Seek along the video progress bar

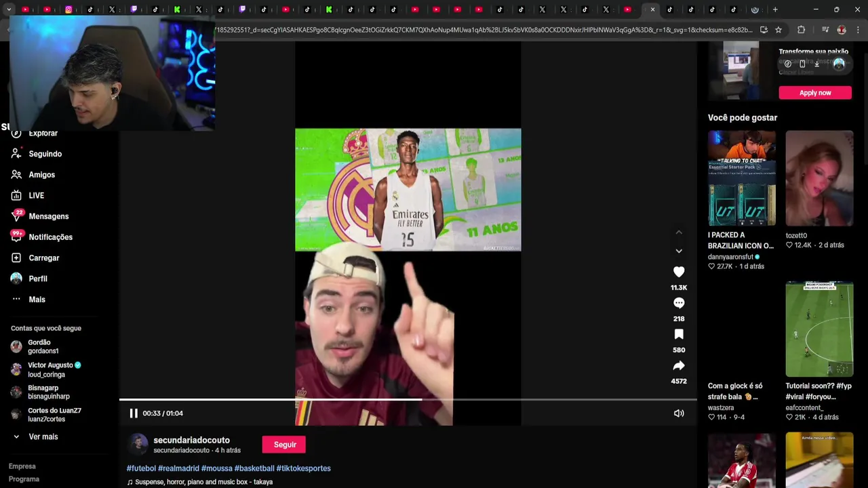[x=408, y=399]
